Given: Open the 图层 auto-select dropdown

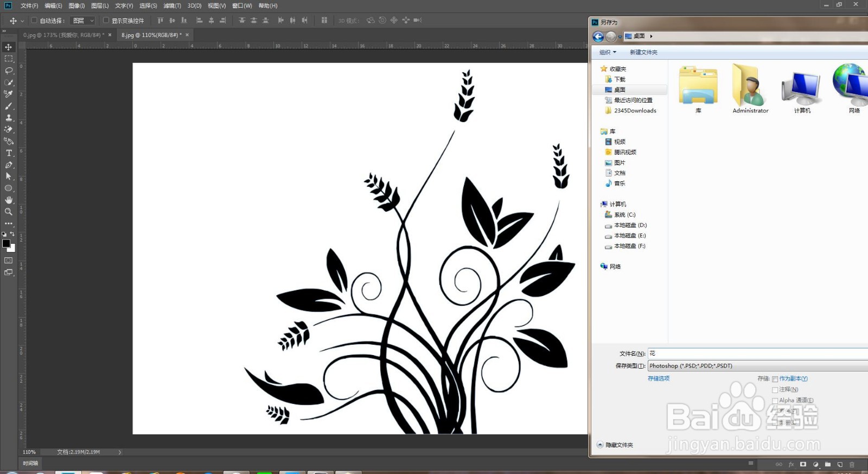Looking at the screenshot, I should pyautogui.click(x=84, y=21).
